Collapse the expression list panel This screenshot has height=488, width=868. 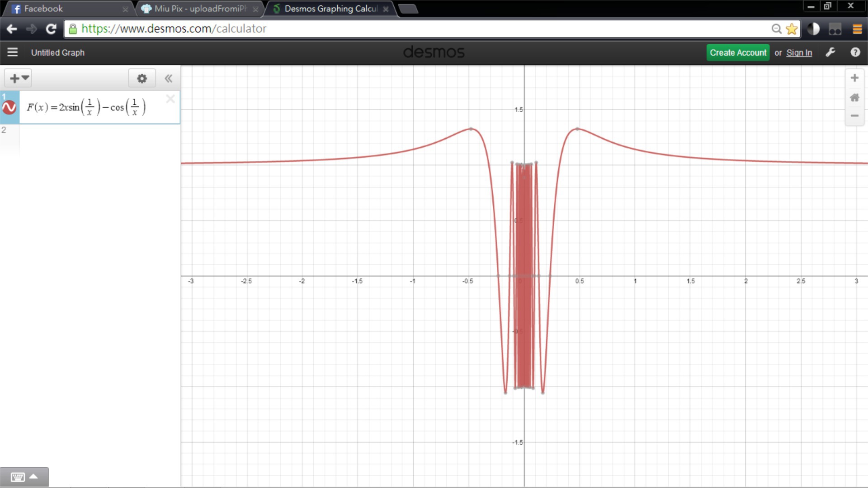point(169,79)
